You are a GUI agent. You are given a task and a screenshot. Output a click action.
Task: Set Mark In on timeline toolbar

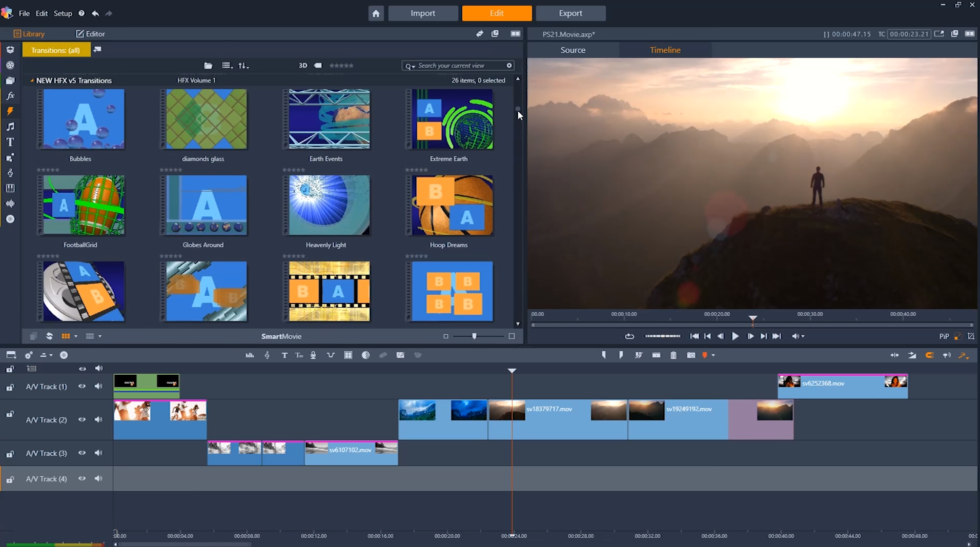604,355
